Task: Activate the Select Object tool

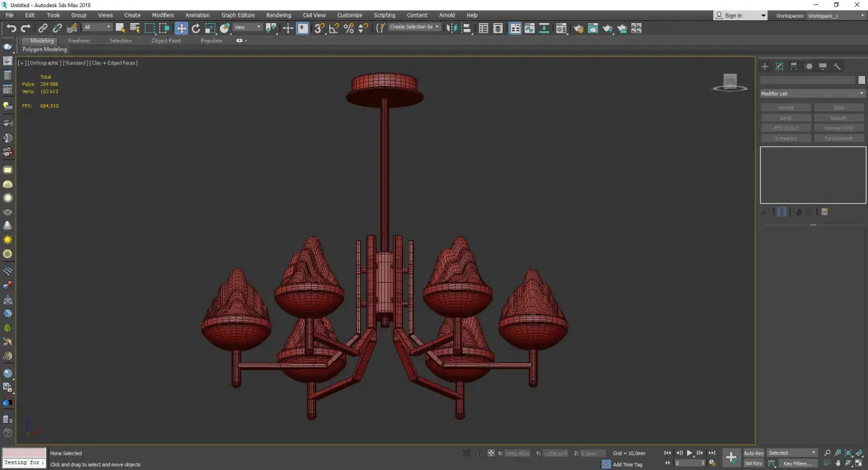Action: point(120,28)
